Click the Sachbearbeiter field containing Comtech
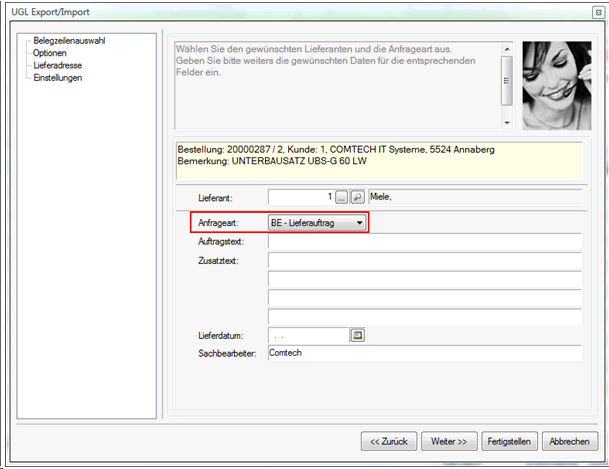The image size is (609, 469). [424, 354]
